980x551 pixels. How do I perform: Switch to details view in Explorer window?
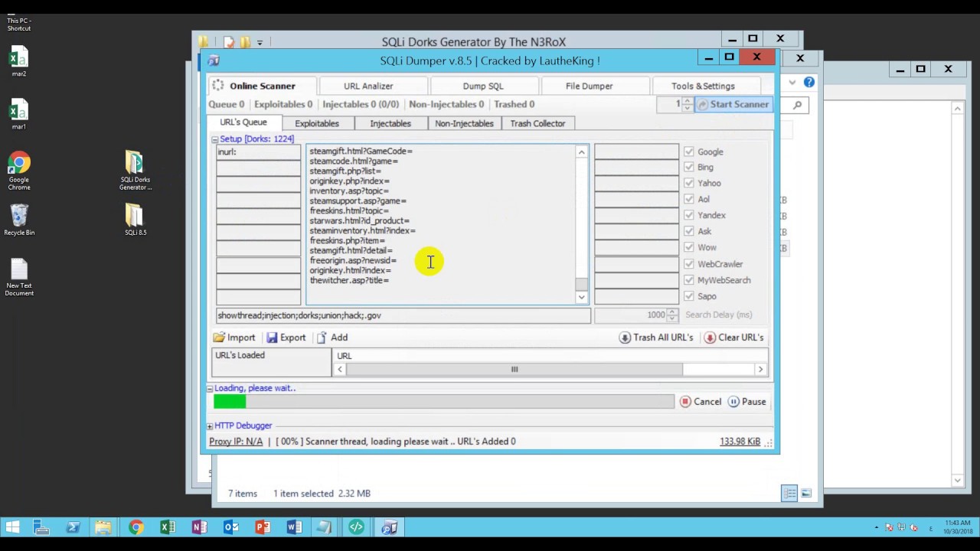[789, 494]
